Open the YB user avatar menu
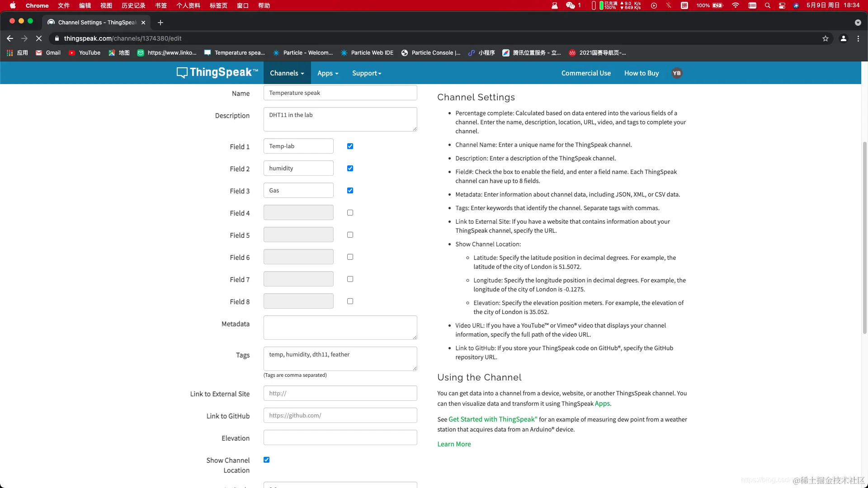This screenshot has width=868, height=488. point(676,73)
